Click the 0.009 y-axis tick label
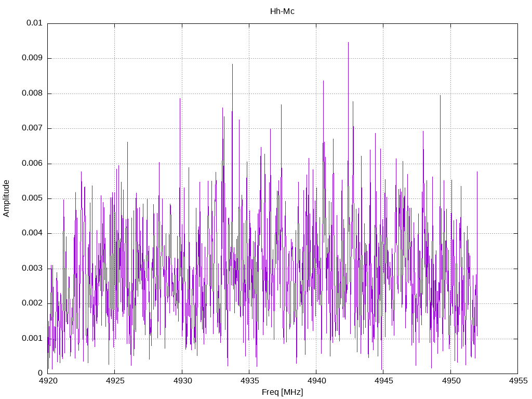Image resolution: width=532 pixels, height=399 pixels. tap(32, 58)
